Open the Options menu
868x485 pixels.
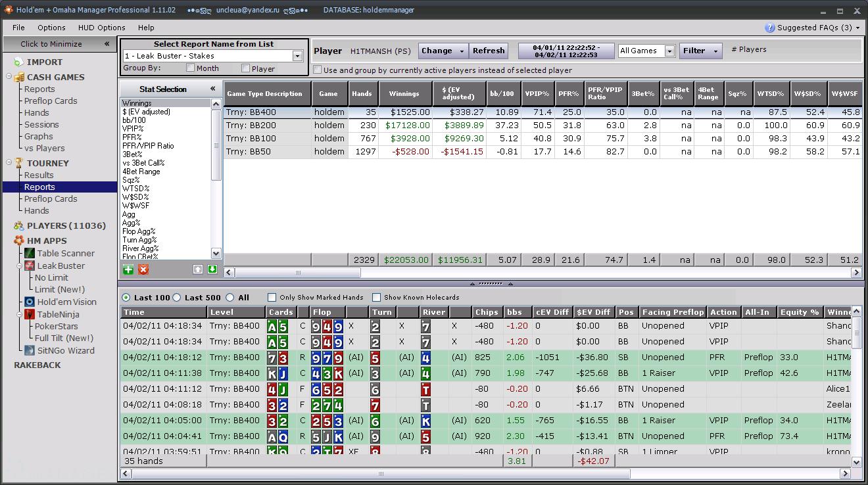[x=51, y=28]
